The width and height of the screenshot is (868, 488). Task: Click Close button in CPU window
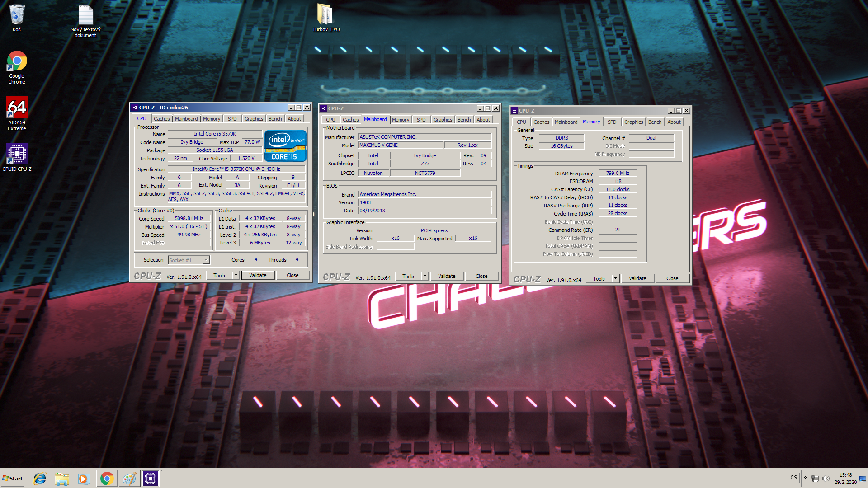[292, 275]
